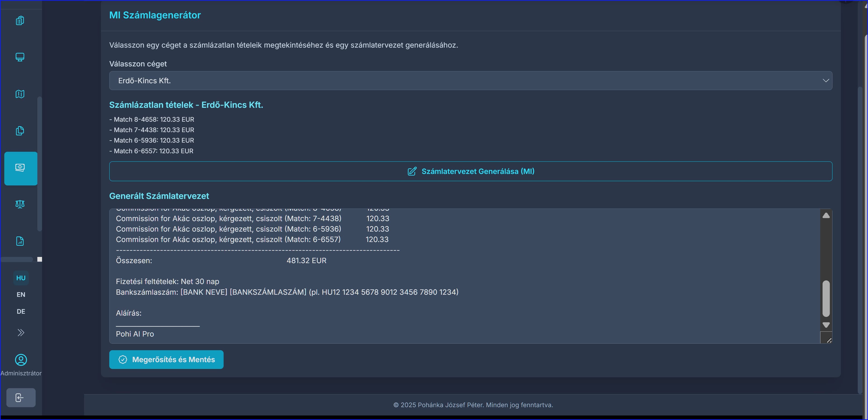This screenshot has width=868, height=420.
Task: Open the map view sidebar icon
Action: coord(20,94)
